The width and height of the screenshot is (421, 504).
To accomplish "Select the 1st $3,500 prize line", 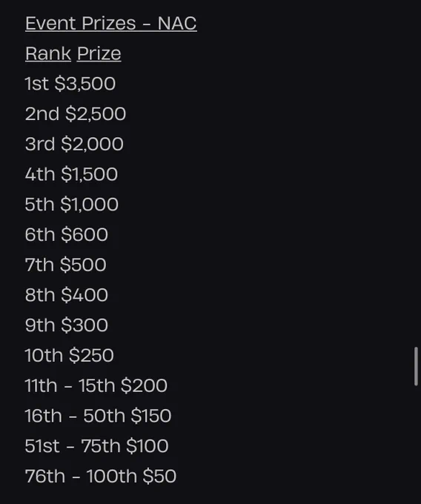I will (70, 84).
